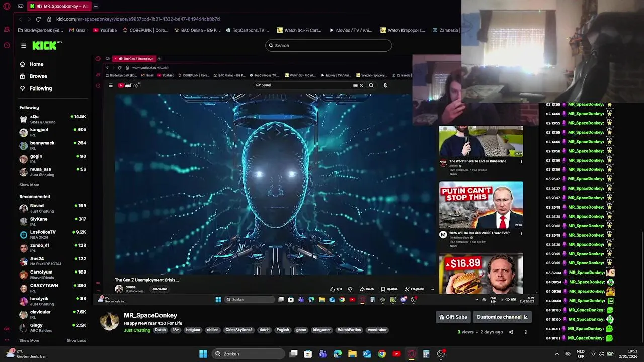Reload the Kick page
The image size is (644, 362).
pyautogui.click(x=38, y=19)
